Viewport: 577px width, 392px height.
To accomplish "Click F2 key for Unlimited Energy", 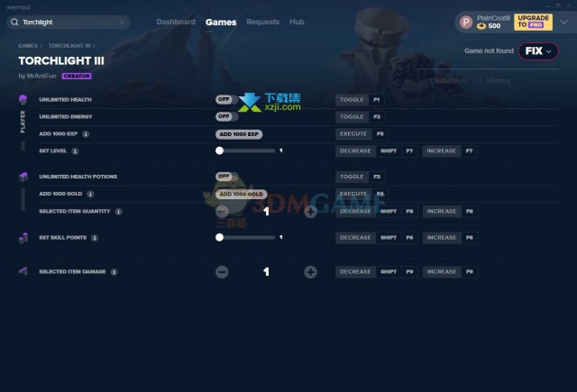I will coord(377,116).
